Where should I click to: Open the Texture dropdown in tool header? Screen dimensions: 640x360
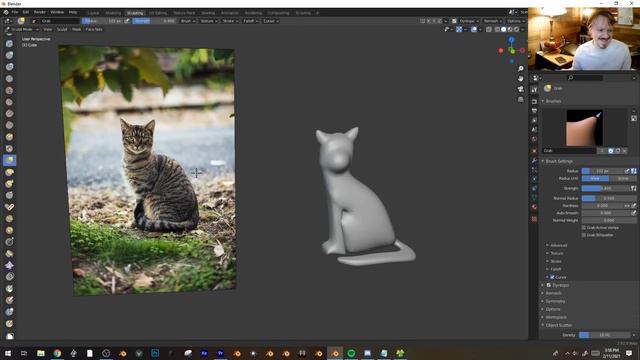(209, 21)
